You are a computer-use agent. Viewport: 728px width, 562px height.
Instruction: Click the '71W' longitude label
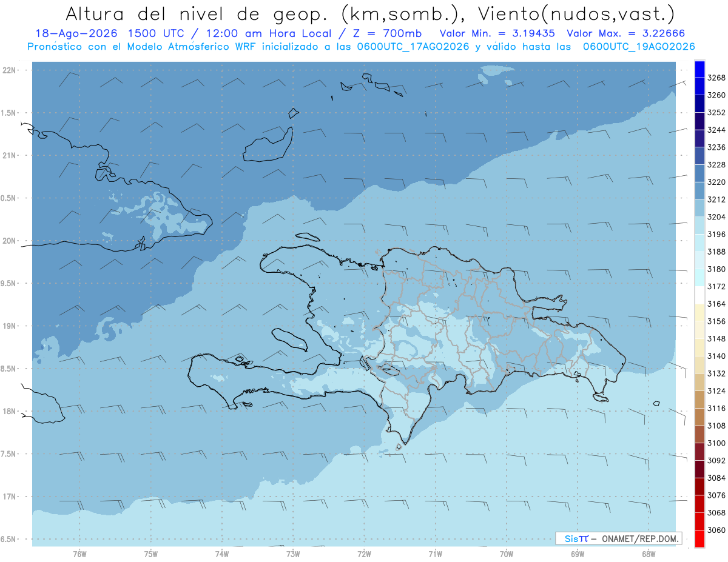[x=435, y=554]
